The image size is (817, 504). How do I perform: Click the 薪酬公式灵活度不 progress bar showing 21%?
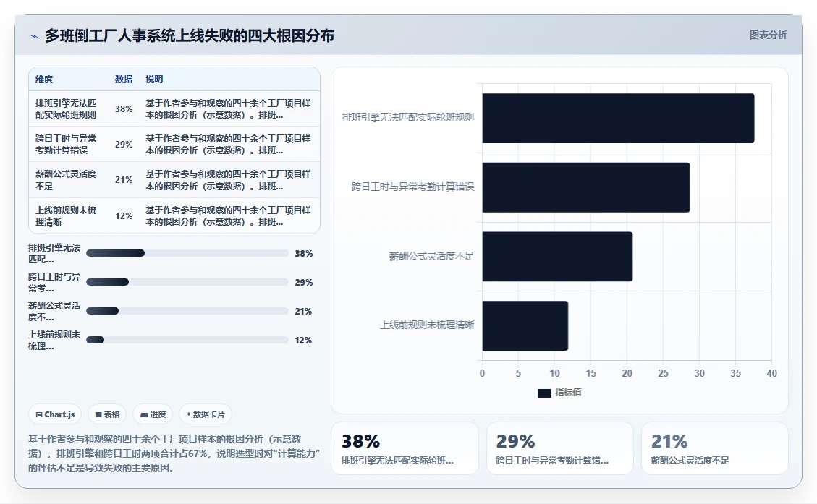[x=187, y=311]
